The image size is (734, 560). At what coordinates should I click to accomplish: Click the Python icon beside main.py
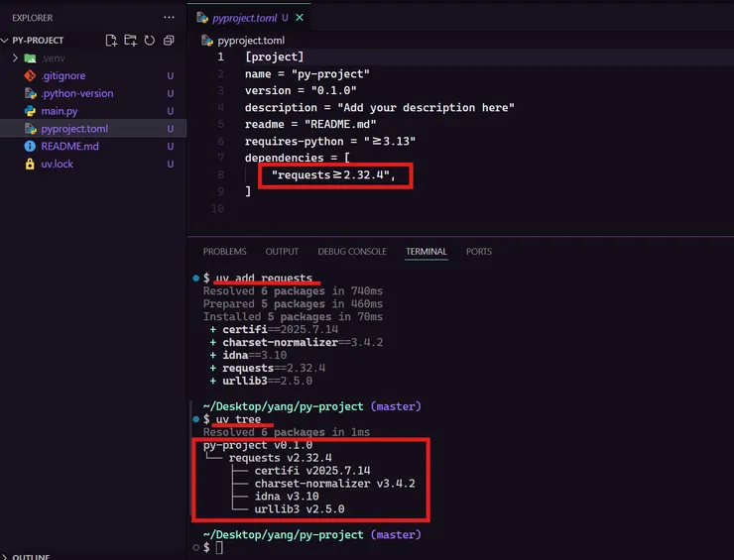pos(30,111)
